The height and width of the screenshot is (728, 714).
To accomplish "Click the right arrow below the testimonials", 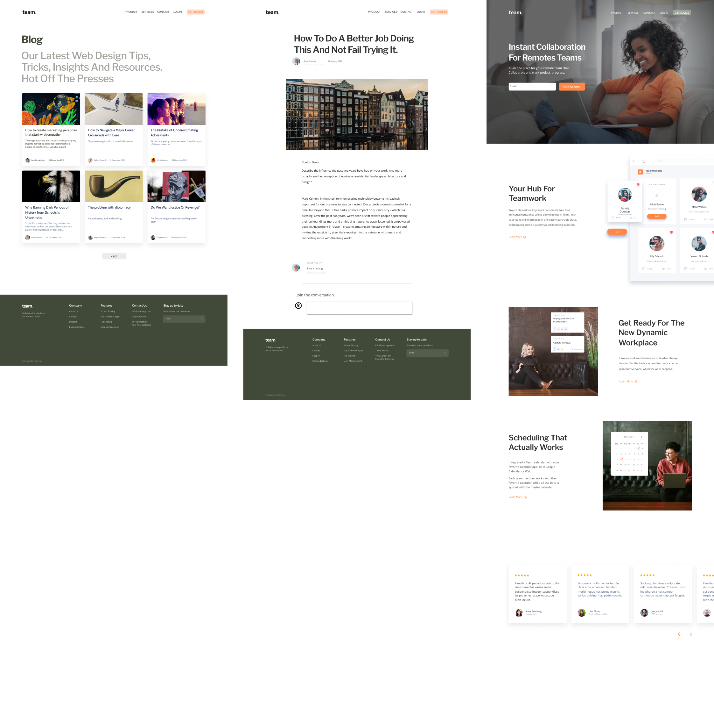I will tap(689, 634).
